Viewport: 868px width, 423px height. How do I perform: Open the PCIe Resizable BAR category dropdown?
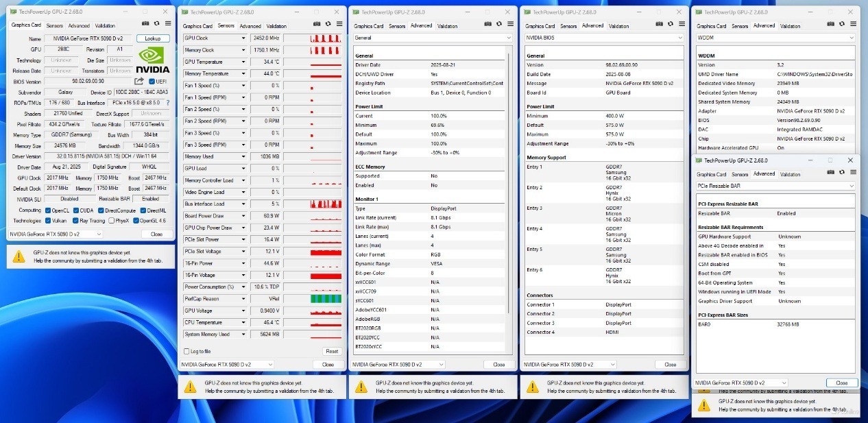coord(775,186)
